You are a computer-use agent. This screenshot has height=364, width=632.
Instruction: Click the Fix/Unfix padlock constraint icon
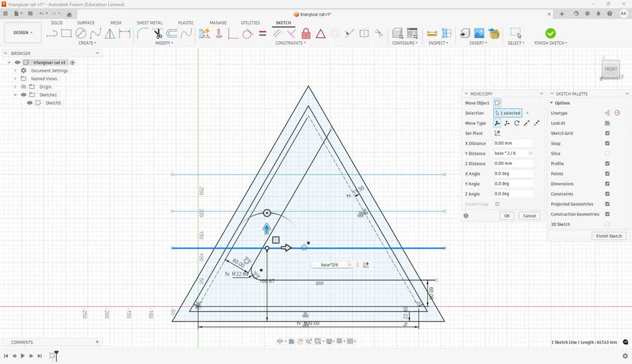click(306, 34)
